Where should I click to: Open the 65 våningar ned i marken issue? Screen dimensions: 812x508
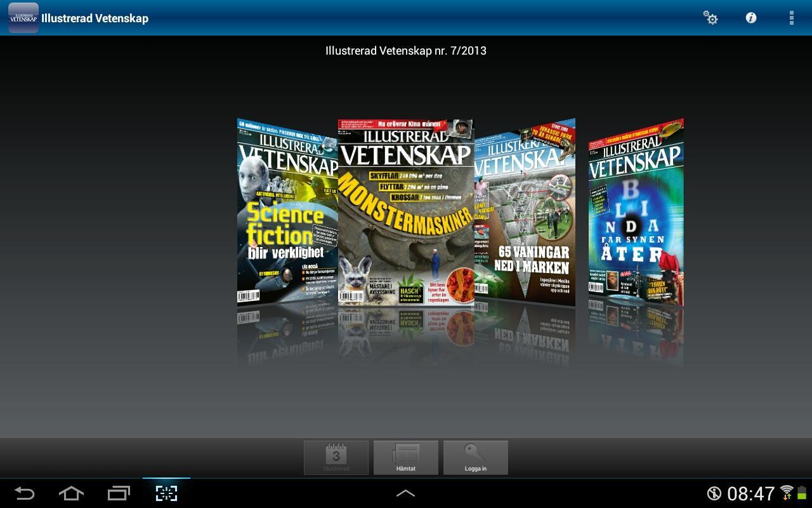pos(525,213)
